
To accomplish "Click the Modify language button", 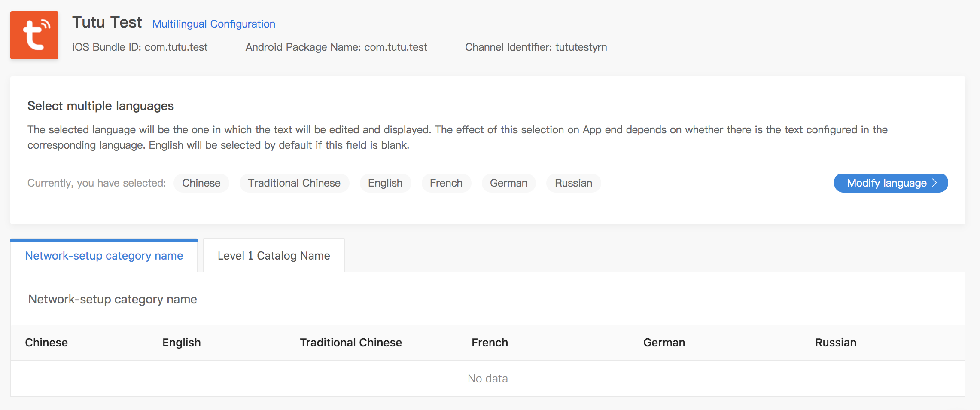I will pyautogui.click(x=891, y=183).
